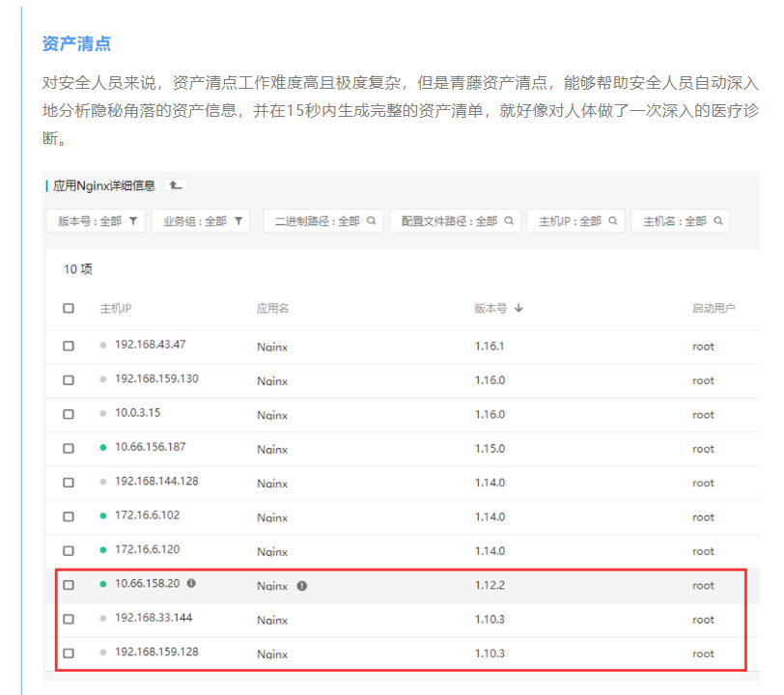Click the funnel icon in 版本号 filter
Screen dimensions: 784x695
133,221
